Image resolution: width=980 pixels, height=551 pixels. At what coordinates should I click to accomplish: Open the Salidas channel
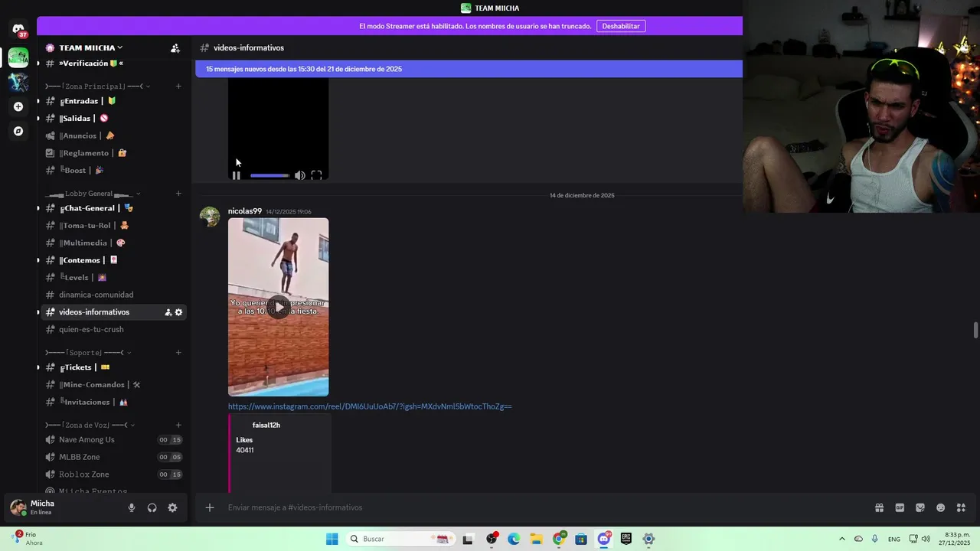click(113, 119)
